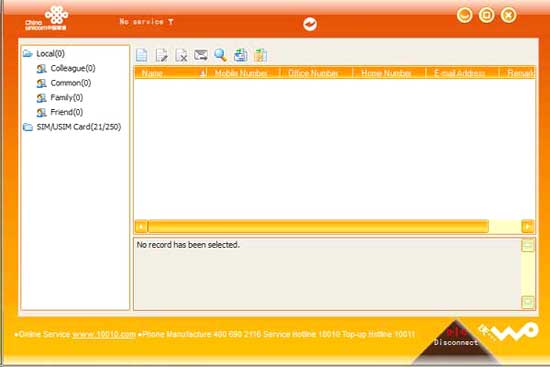550x367 pixels.
Task: Sort by Office Number column
Action: [316, 73]
